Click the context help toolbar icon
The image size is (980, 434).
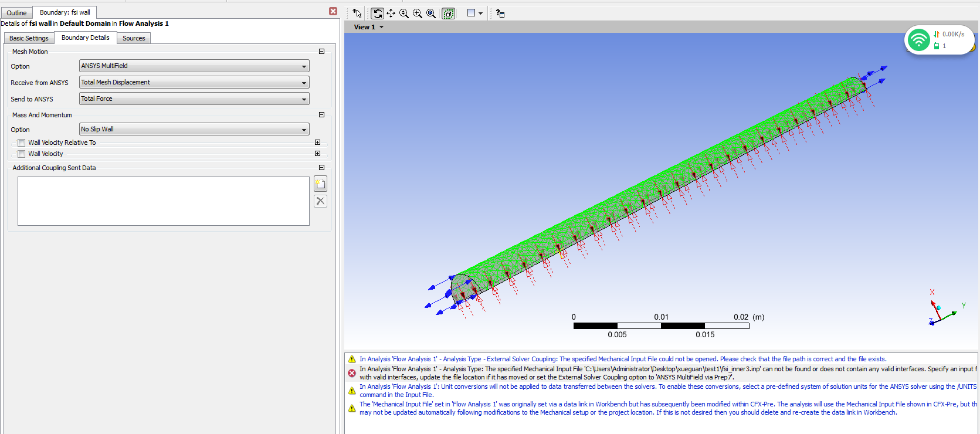(500, 13)
